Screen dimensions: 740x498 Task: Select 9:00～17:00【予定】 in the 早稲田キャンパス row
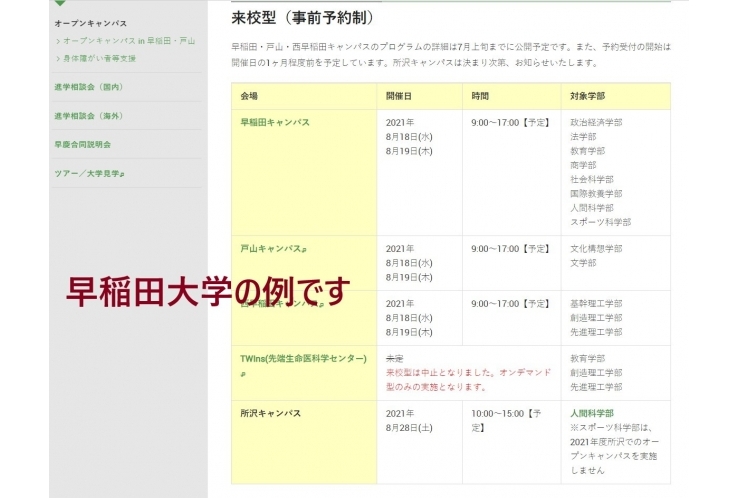511,123
